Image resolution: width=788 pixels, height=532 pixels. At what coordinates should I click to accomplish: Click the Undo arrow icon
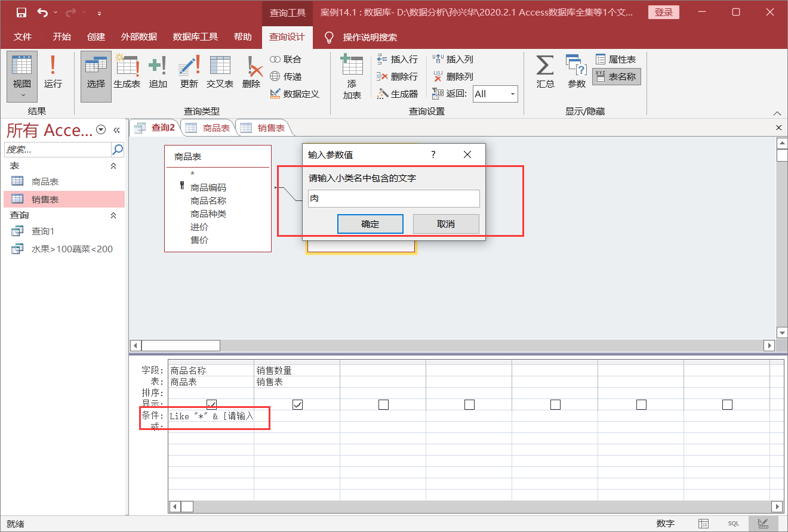[42, 13]
